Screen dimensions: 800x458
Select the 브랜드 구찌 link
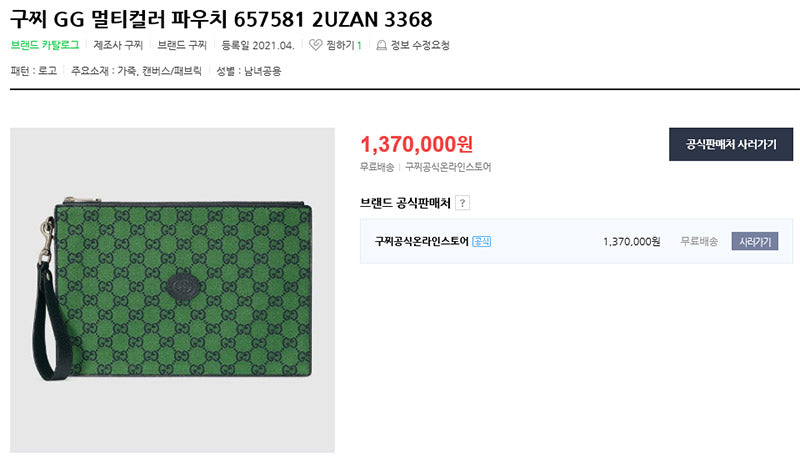pos(182,45)
